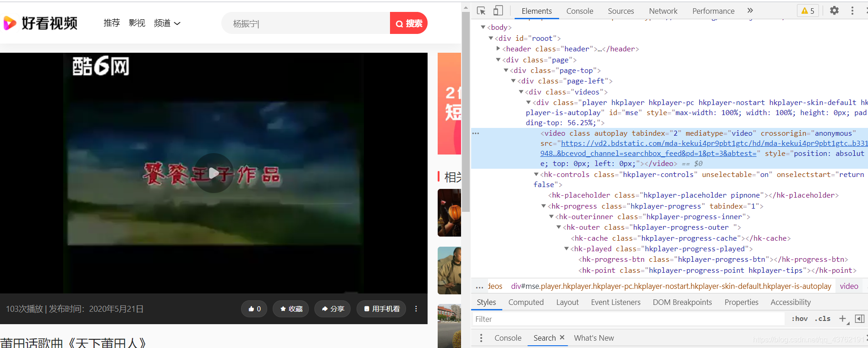Open the 频道 dropdown menu
868x348 pixels.
pos(167,23)
